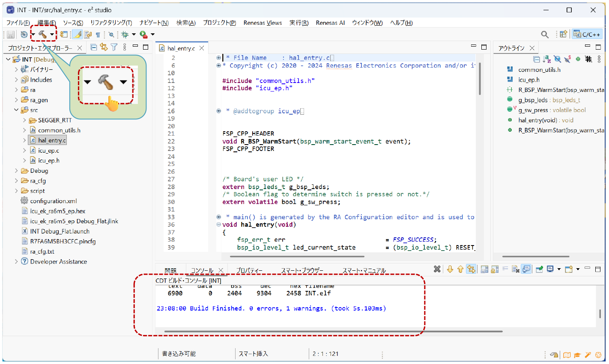Screen dimensions: 609x364
Task: Click Open Perspective icon beside C/C++
Action: click(564, 34)
